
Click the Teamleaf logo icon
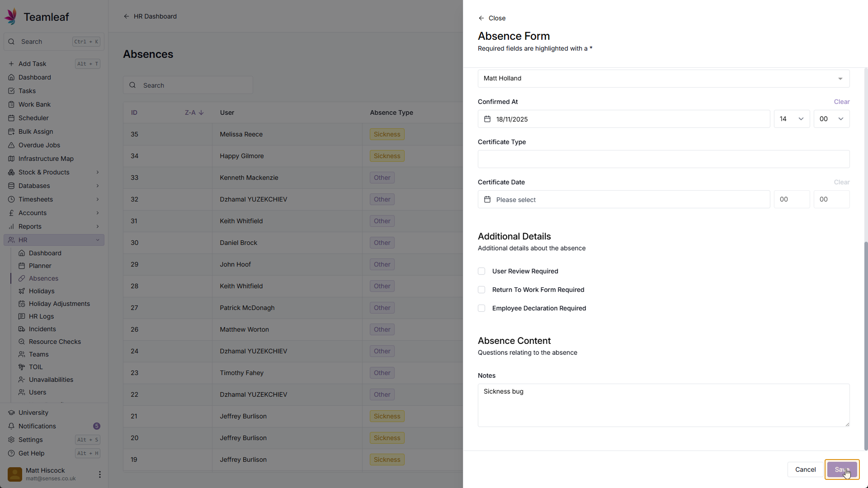point(11,17)
